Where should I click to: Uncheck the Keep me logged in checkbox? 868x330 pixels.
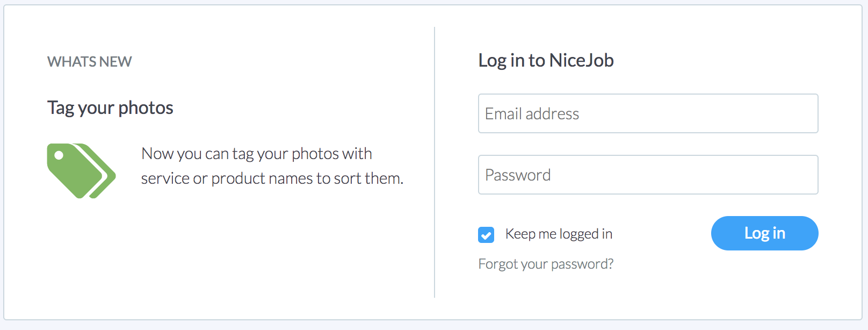[x=486, y=235]
